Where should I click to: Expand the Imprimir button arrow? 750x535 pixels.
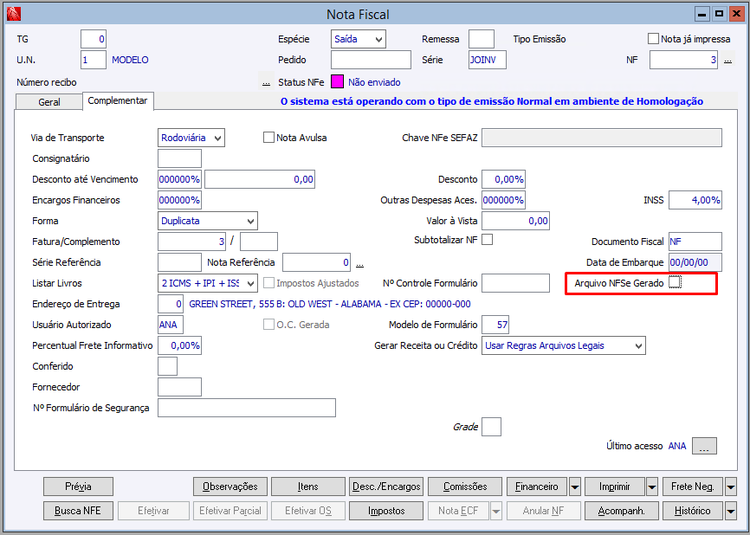652,487
